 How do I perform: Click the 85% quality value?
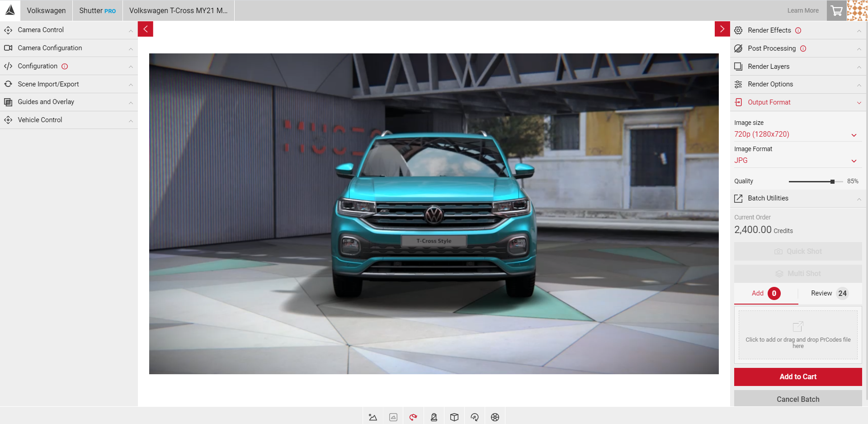click(853, 181)
